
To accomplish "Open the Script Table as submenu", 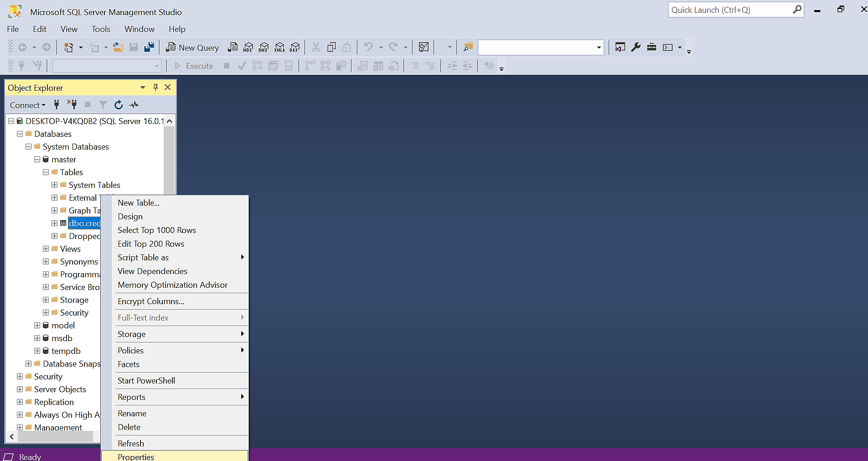I will (x=175, y=258).
